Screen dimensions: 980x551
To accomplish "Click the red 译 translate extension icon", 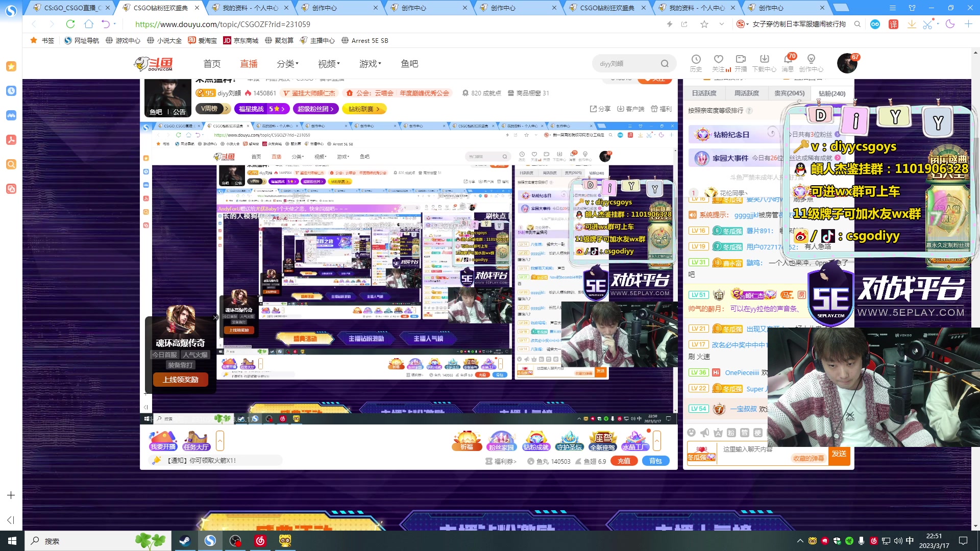I will [x=893, y=24].
